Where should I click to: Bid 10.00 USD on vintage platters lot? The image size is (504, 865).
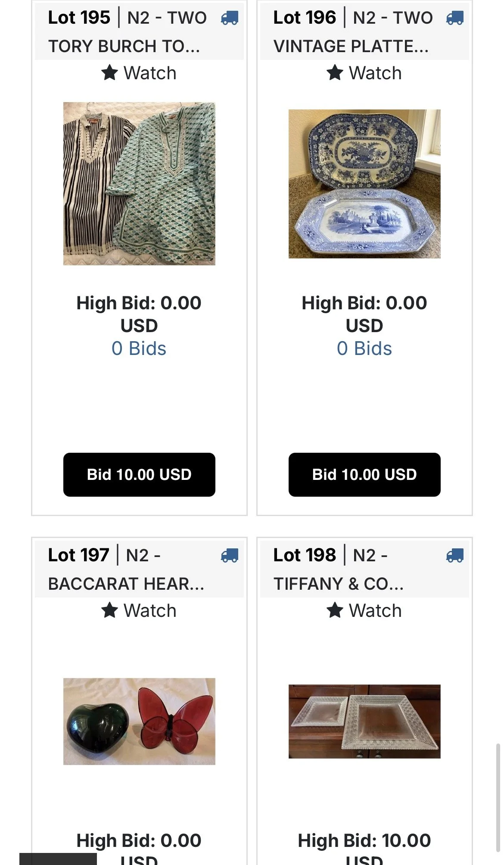tap(364, 474)
